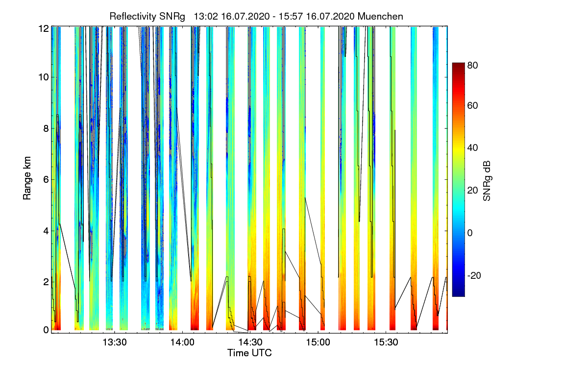Click the 6 range tick label
Viewport: 588px width, 392px height.
click(46, 179)
